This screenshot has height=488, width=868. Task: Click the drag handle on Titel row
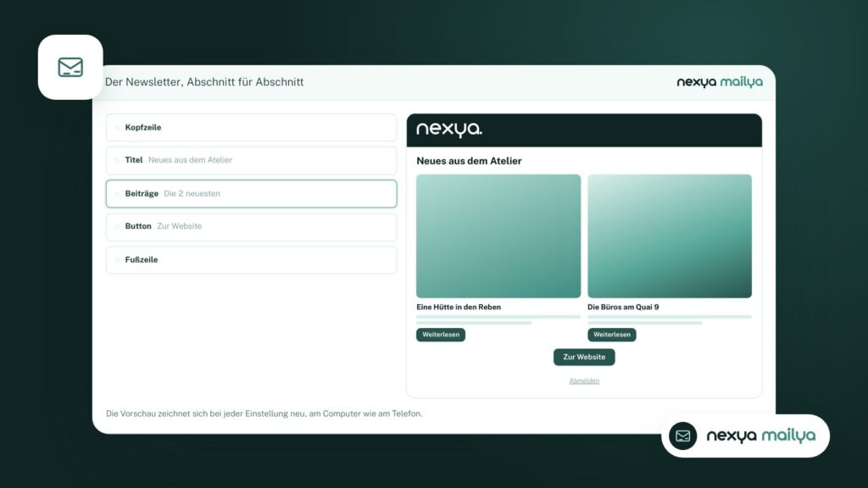pyautogui.click(x=117, y=160)
